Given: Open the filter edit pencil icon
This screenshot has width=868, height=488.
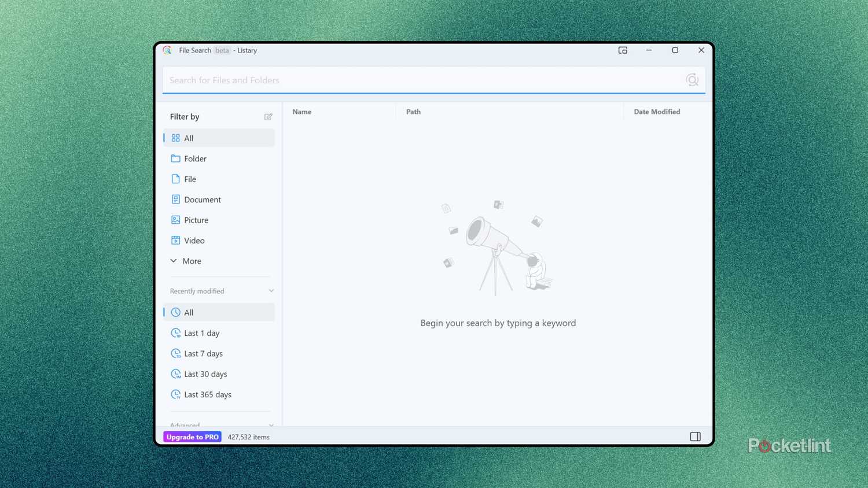Looking at the screenshot, I should [268, 117].
